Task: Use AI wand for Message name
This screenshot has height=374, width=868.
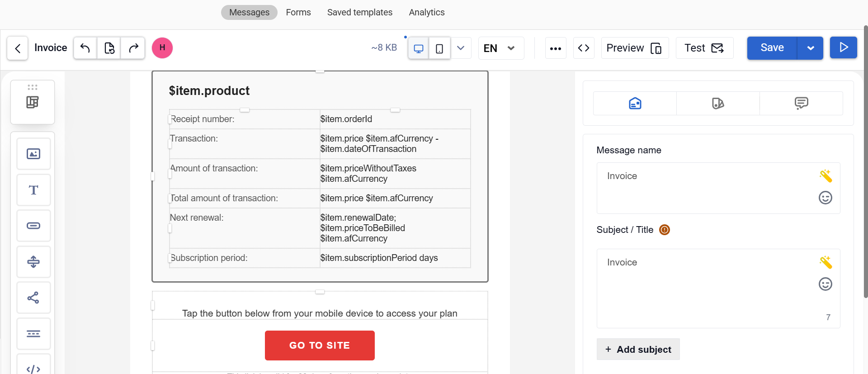Action: pos(826,175)
